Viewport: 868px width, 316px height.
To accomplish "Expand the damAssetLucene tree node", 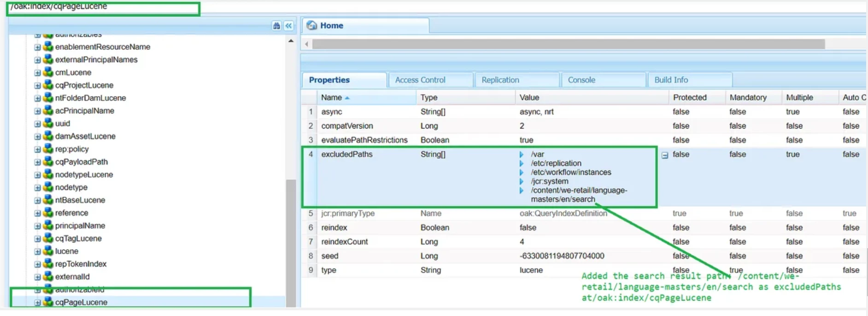I will [x=37, y=136].
